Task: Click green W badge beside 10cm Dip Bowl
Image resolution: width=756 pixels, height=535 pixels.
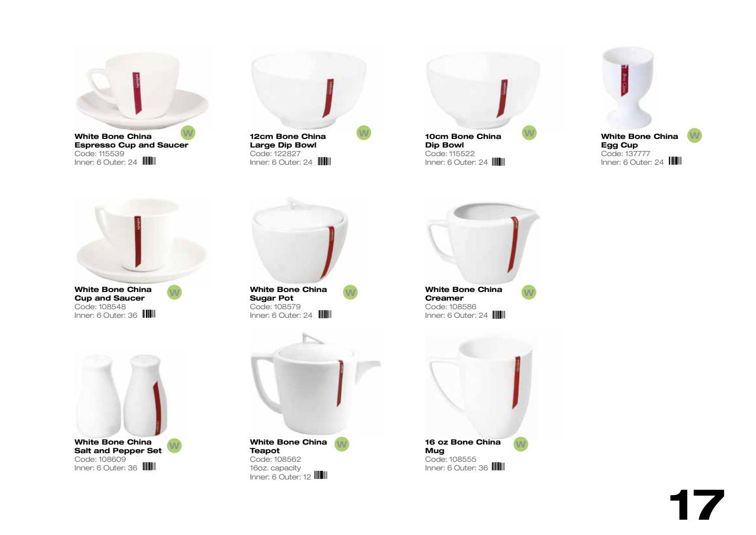Action: click(529, 133)
